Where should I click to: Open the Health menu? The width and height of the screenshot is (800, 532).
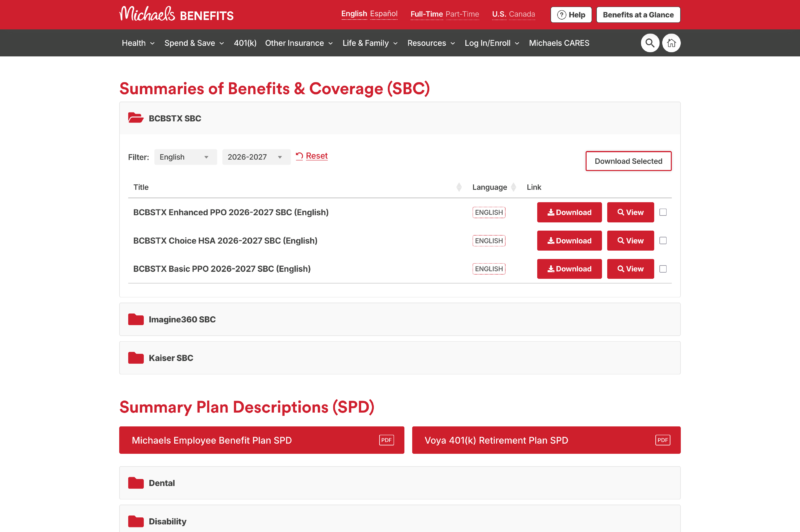pos(138,43)
